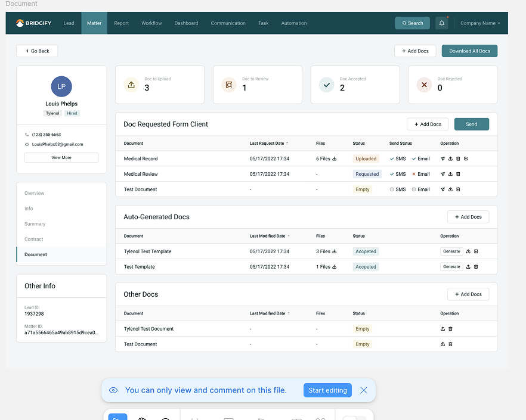Delete the Tylenol Test Template row

[x=476, y=251]
